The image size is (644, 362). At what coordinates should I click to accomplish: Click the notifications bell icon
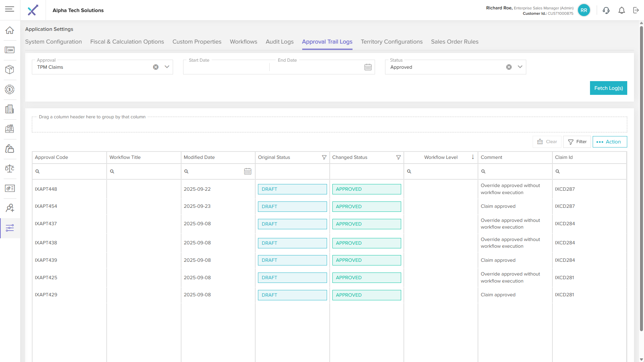coord(622,10)
